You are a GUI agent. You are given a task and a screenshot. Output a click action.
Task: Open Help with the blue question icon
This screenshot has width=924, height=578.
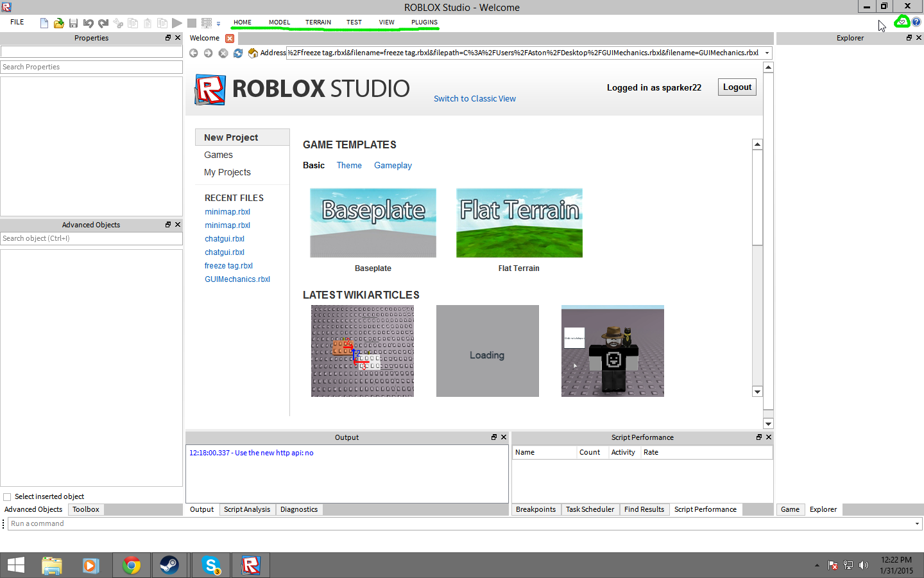pos(916,22)
